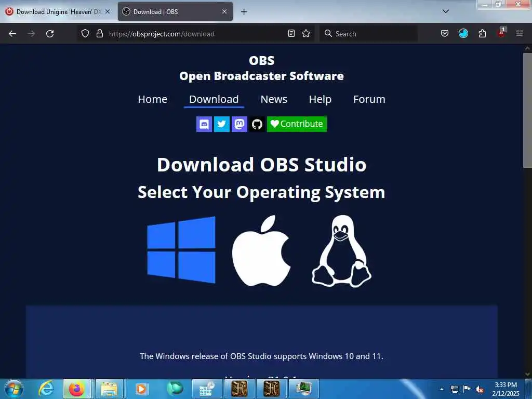This screenshot has width=532, height=399.
Task: Select the Linux penguin logo
Action: pos(342,251)
